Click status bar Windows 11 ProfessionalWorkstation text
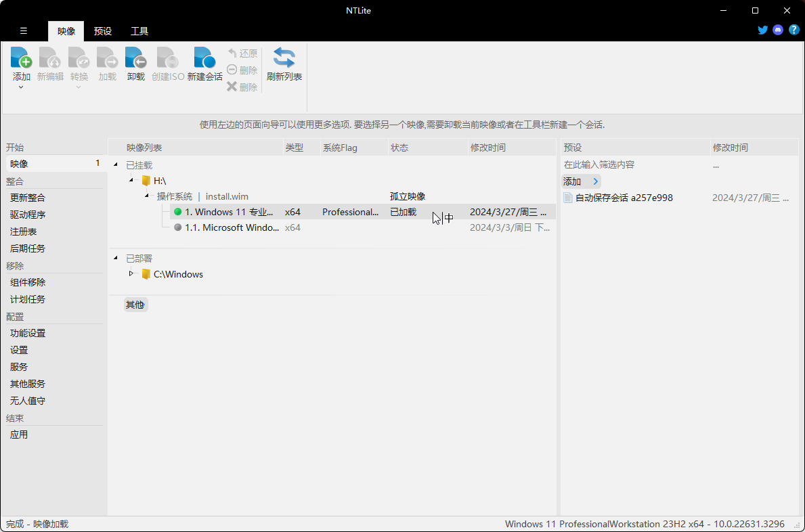805x532 pixels. coord(645,524)
